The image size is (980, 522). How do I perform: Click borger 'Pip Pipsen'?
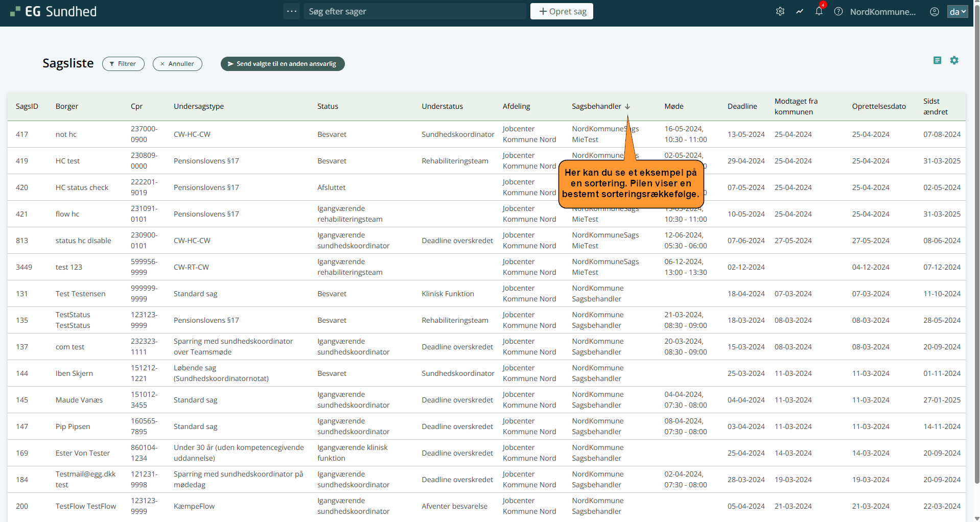click(73, 426)
